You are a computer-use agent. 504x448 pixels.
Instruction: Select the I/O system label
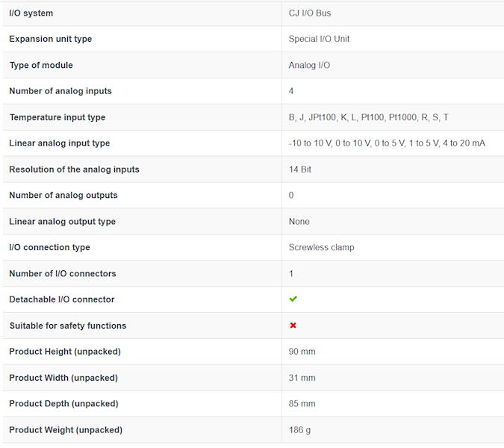point(31,13)
